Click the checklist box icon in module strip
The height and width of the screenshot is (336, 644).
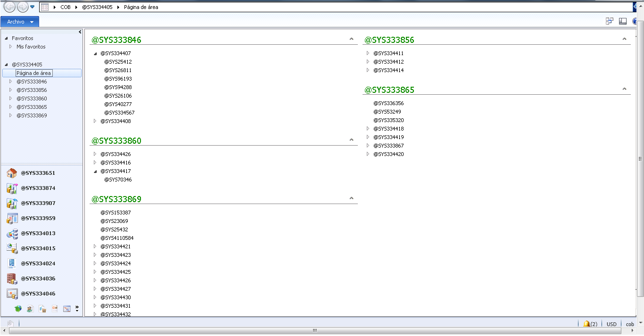(x=42, y=309)
